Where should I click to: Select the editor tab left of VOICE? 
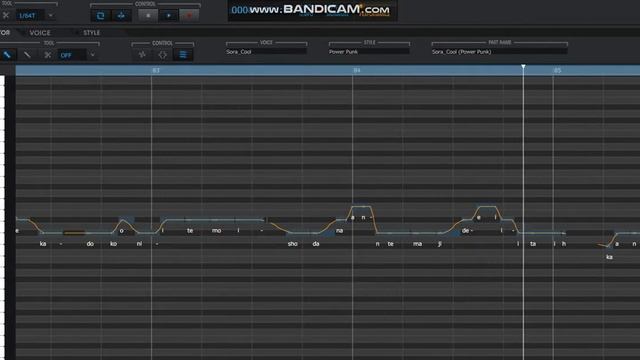pos(5,32)
